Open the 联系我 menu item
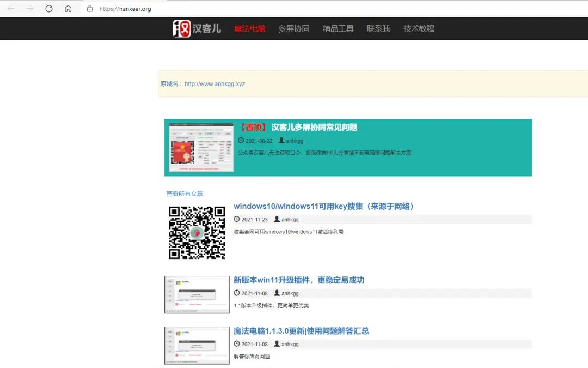This screenshot has width=588, height=368. coord(378,28)
